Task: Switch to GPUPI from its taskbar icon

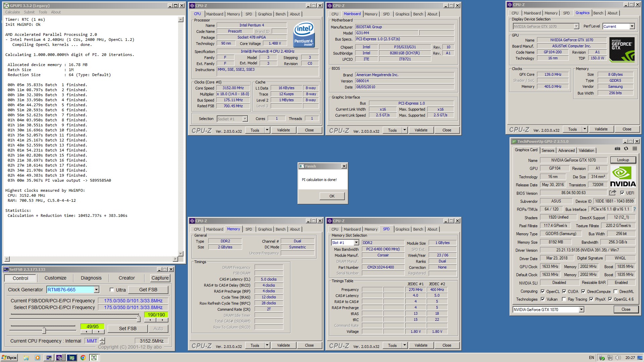Action: click(x=94, y=358)
